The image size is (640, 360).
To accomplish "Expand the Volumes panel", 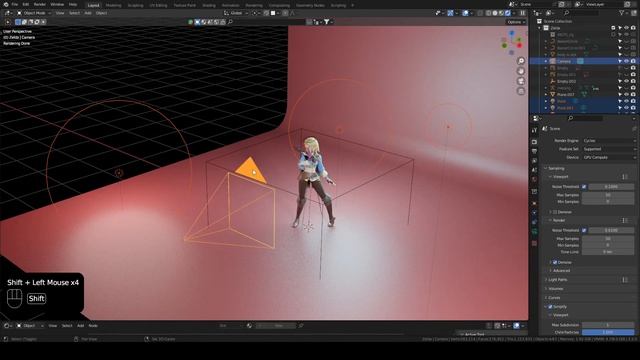I will [556, 289].
